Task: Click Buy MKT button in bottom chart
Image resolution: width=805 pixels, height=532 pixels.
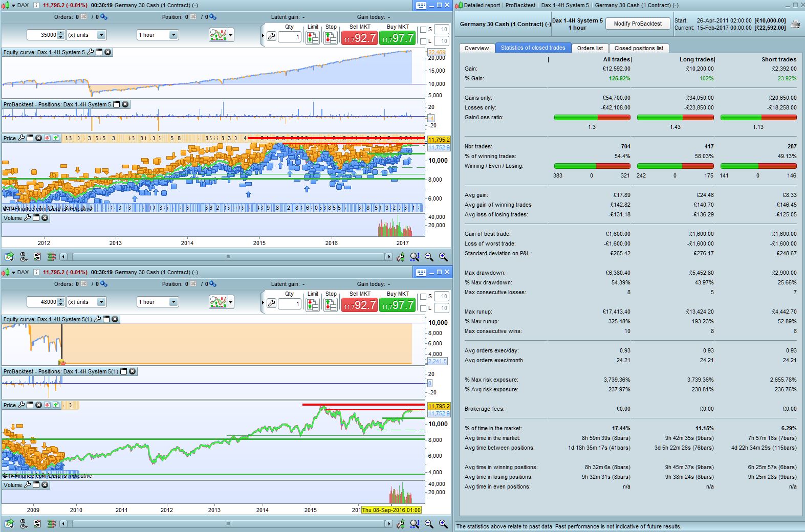Action: tap(398, 305)
